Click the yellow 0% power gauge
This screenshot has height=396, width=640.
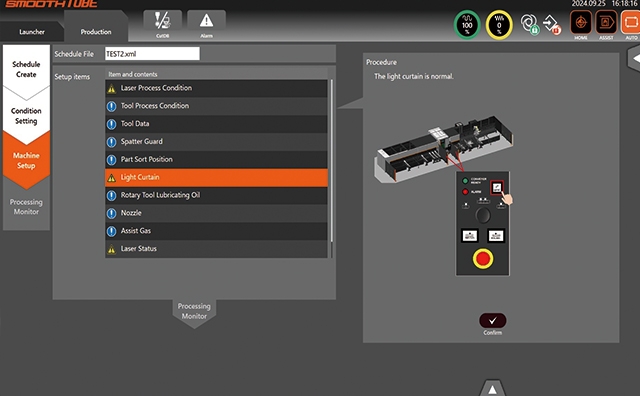coord(499,24)
